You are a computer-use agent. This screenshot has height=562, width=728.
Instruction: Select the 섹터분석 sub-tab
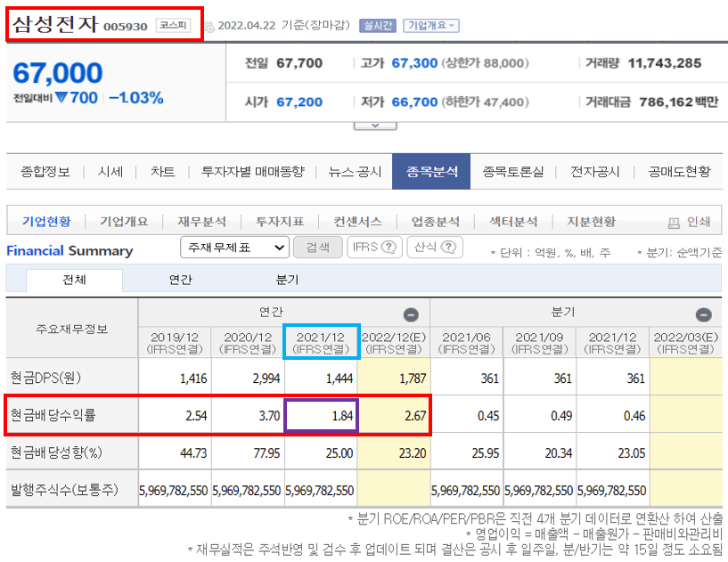click(x=513, y=222)
